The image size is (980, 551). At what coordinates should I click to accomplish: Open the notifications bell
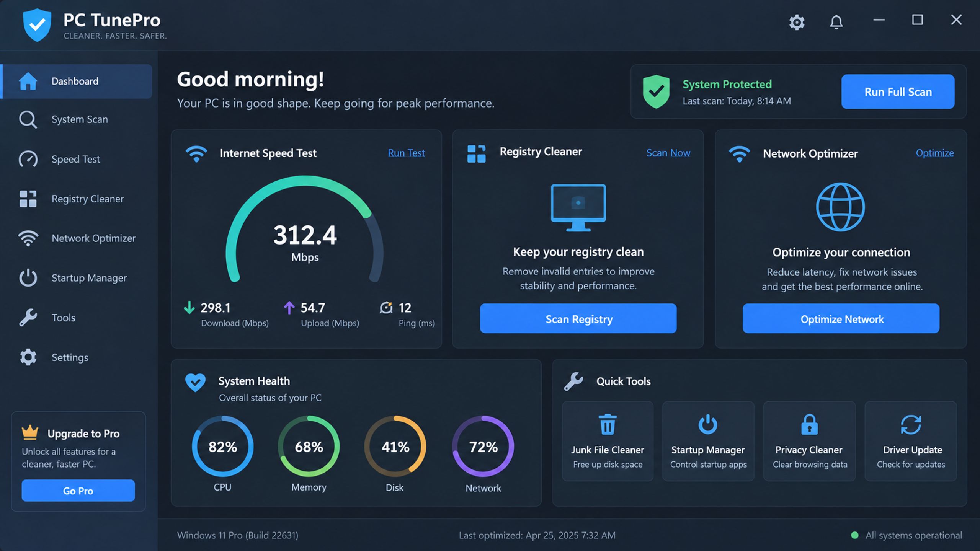[836, 22]
